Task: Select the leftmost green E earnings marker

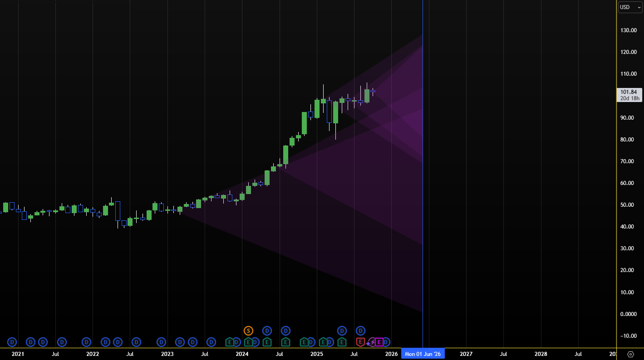Action: coord(230,342)
